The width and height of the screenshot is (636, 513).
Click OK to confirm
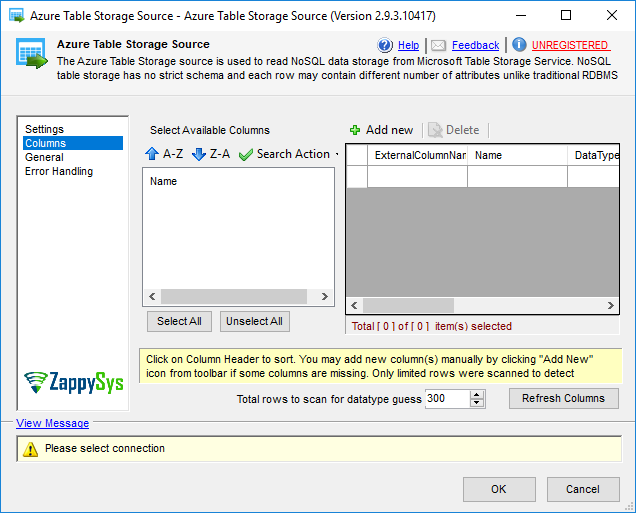499,489
